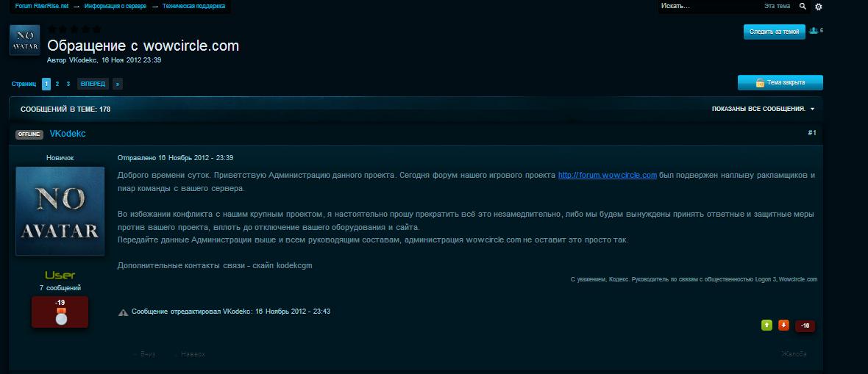Click the Отправлено 16 Ноябрь 2012 timestamp
Viewport: 868px width, 374px height.
coord(176,158)
